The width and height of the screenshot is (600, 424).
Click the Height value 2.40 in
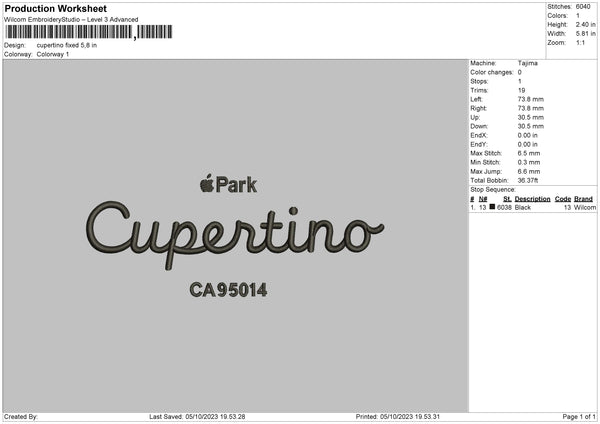pos(586,24)
